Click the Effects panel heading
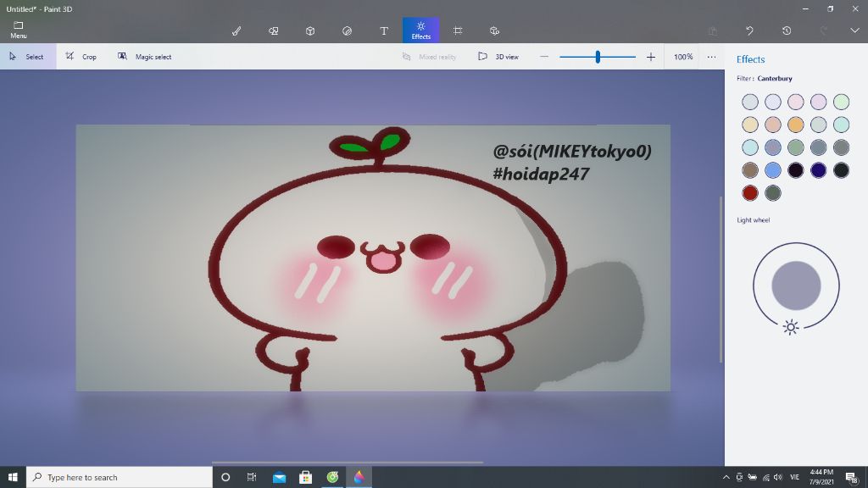This screenshot has height=488, width=868. 750,59
